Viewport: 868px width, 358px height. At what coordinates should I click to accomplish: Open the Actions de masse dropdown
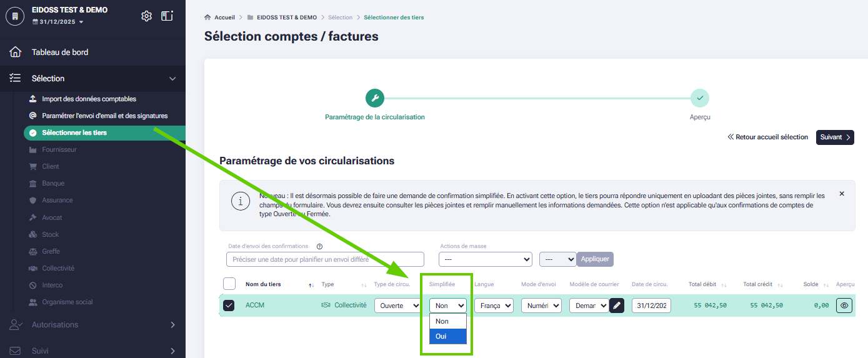pos(485,259)
